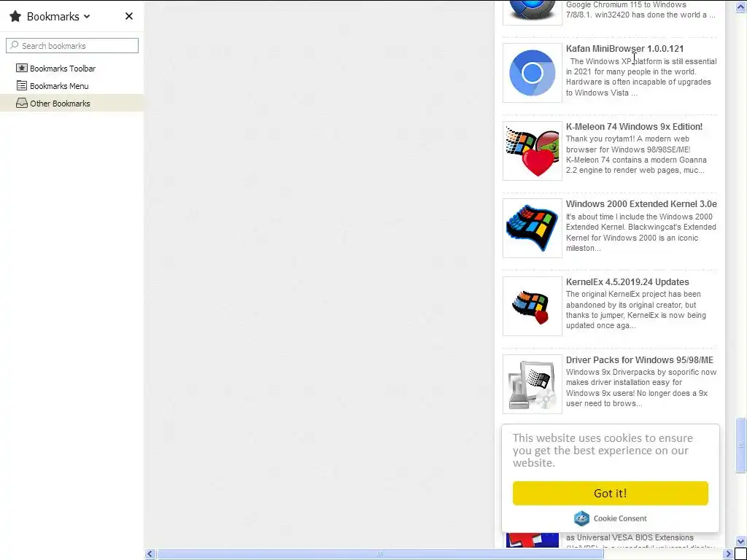Click the vertical scrollbar thumb
The width and height of the screenshot is (747, 560).
tap(741, 446)
